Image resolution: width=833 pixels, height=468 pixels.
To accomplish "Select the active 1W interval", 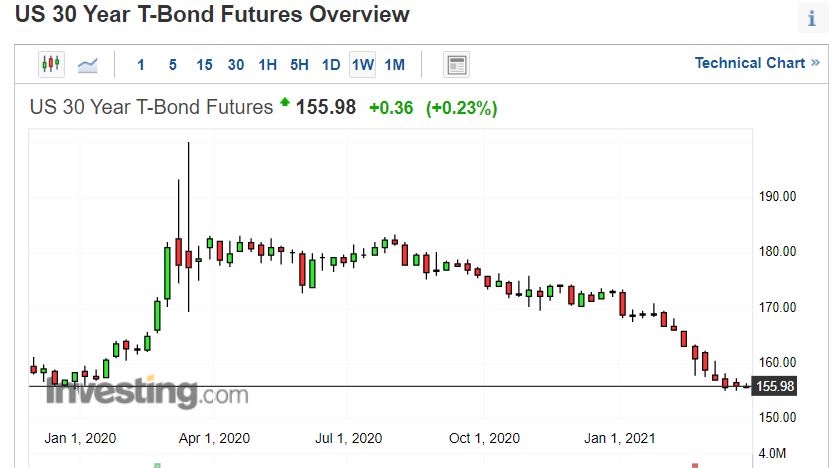I will point(362,65).
